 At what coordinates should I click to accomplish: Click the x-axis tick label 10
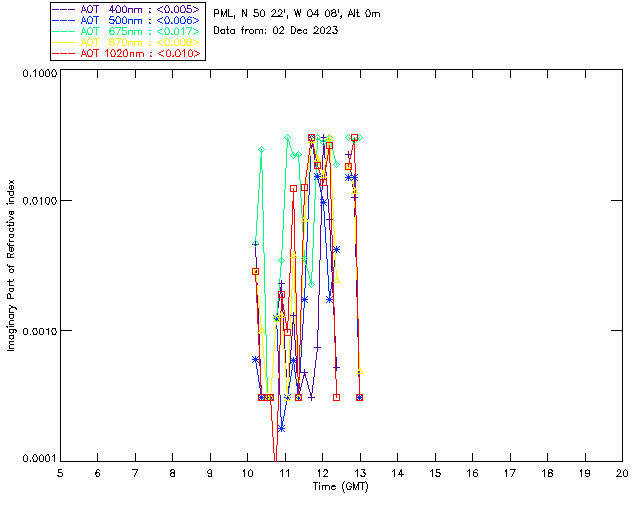point(247,473)
